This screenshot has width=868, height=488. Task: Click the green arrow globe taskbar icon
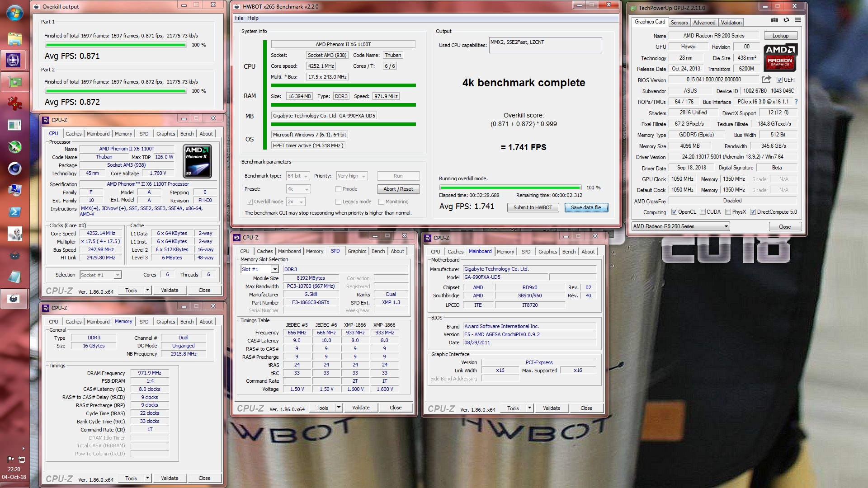[14, 147]
